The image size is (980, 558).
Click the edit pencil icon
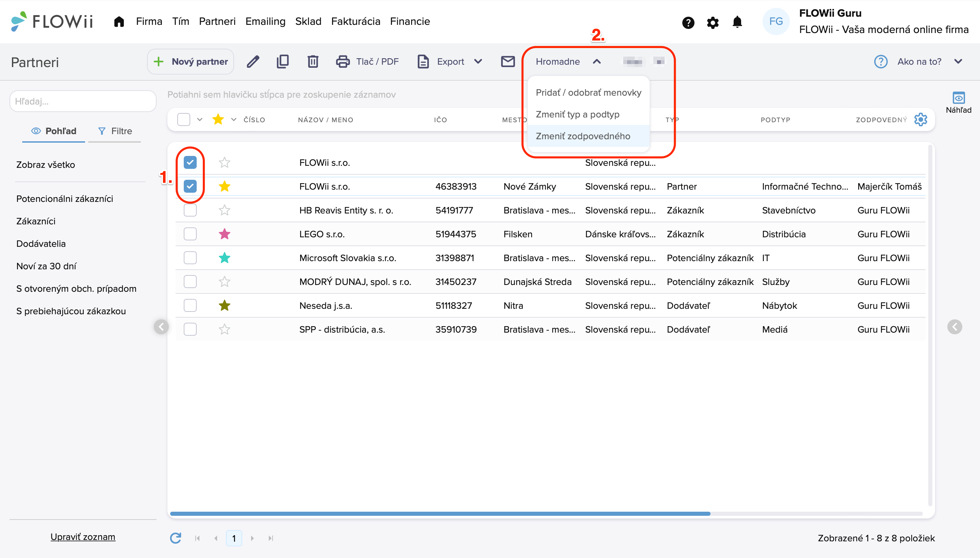[253, 61]
